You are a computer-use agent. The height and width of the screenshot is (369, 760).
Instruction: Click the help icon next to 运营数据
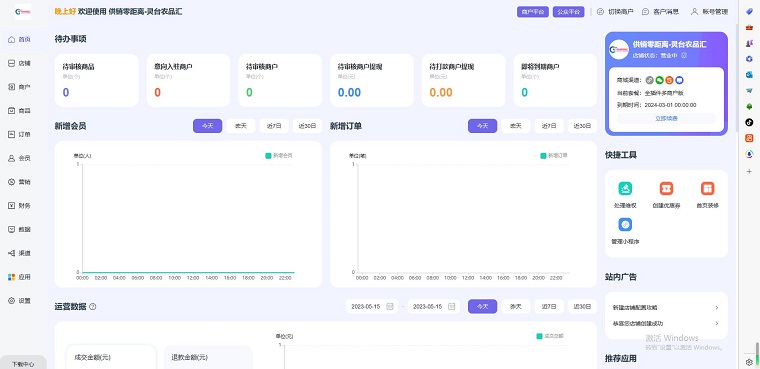pos(93,306)
